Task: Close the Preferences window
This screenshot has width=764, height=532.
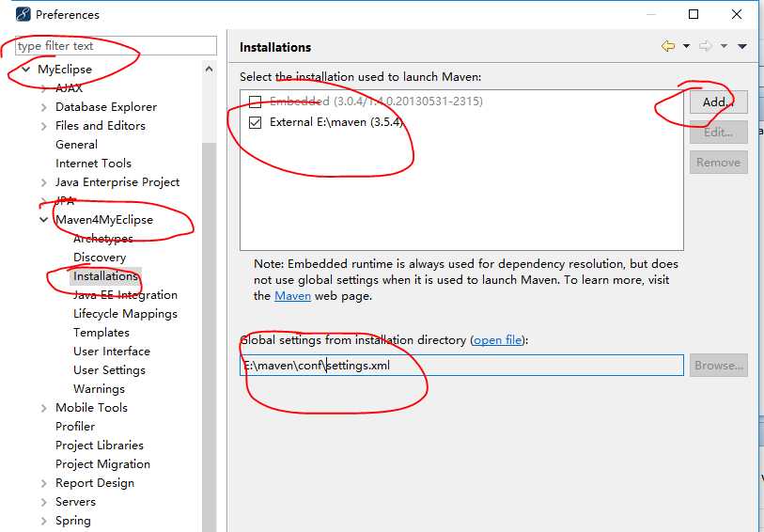Action: (x=737, y=14)
